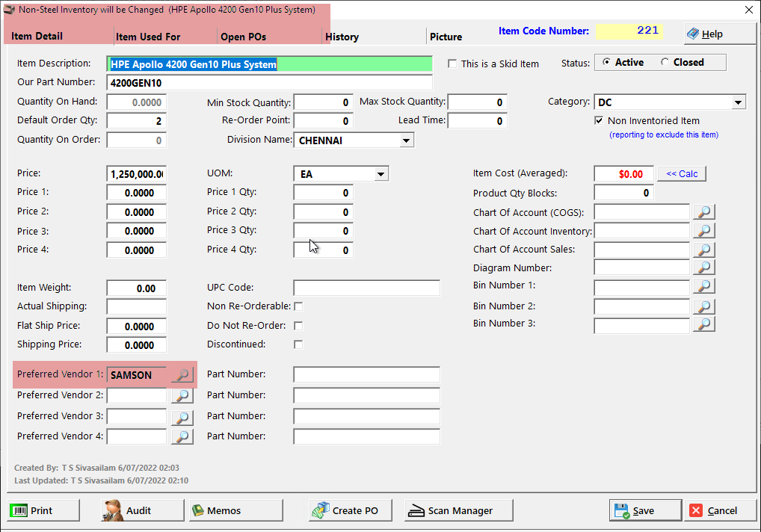Click the << Calc button
This screenshot has width=761, height=532.
[682, 173]
